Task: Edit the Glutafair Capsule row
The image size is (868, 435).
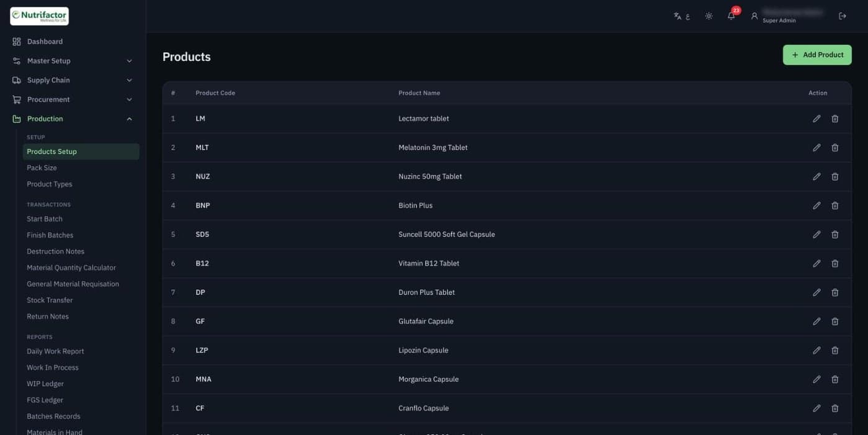Action: (x=817, y=321)
